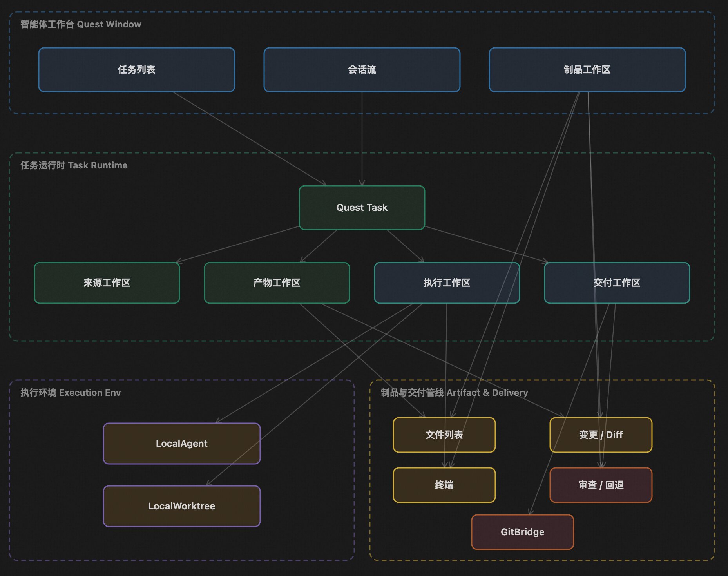The image size is (728, 576).
Task: Click the 会话流 node
Action: point(362,70)
